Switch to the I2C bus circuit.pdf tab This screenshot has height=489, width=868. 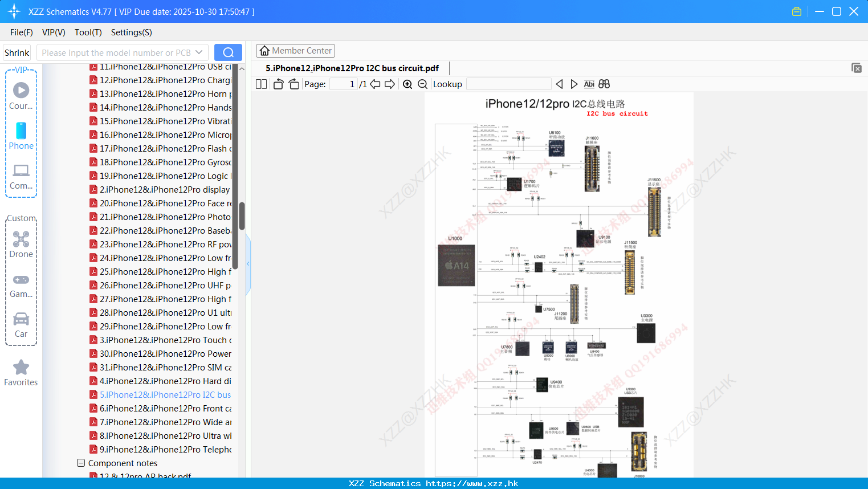[x=352, y=68]
